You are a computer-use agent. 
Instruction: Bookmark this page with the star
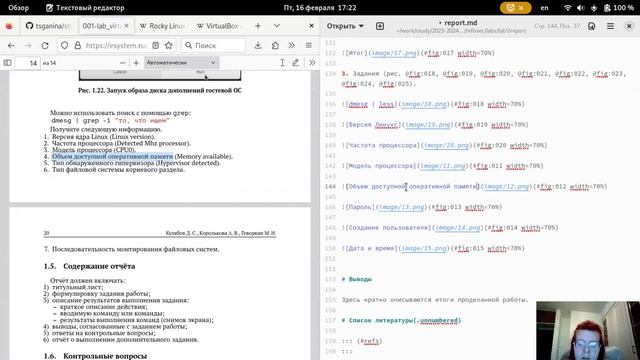(x=169, y=45)
